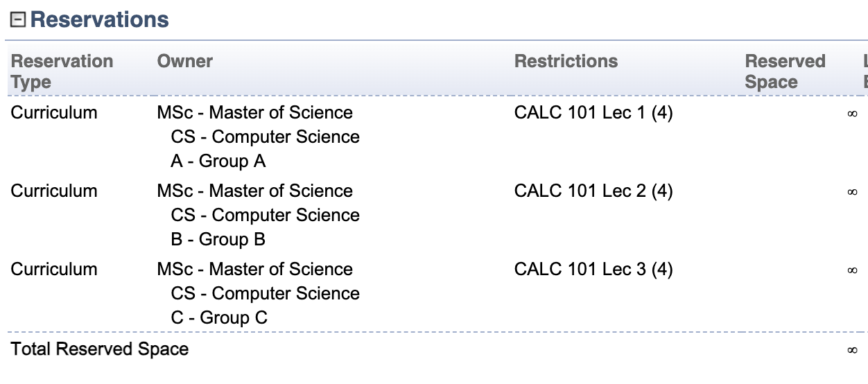Click infinity reserved space for Lec 2
The height and width of the screenshot is (384, 868).
[852, 192]
